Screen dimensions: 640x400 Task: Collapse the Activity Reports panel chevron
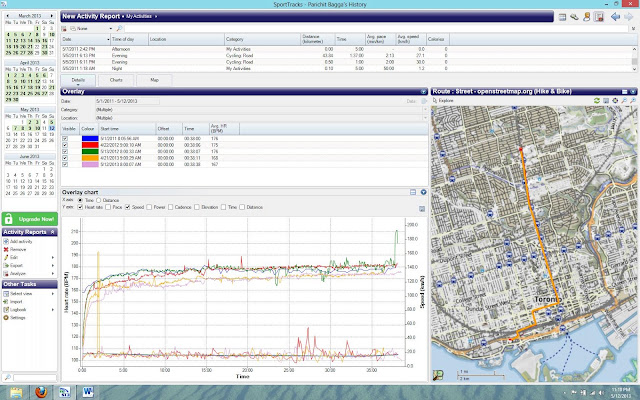[x=52, y=232]
